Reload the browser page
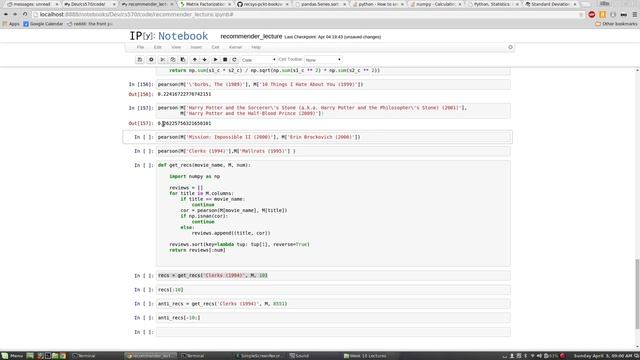Image resolution: width=640 pixels, height=360 pixels. click(25, 14)
